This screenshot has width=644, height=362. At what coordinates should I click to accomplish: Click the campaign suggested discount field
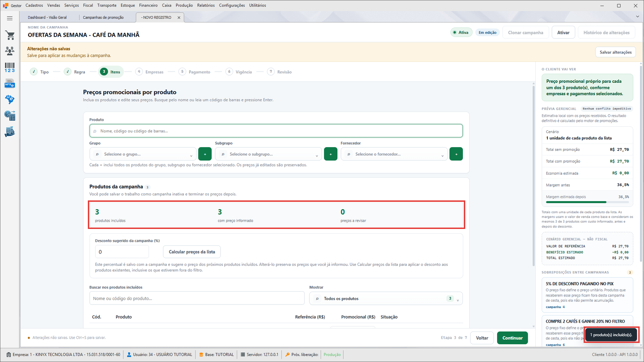tap(122, 252)
